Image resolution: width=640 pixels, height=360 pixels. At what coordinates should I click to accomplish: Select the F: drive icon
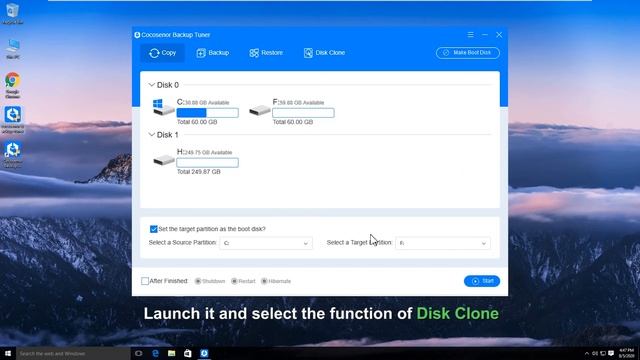click(260, 110)
